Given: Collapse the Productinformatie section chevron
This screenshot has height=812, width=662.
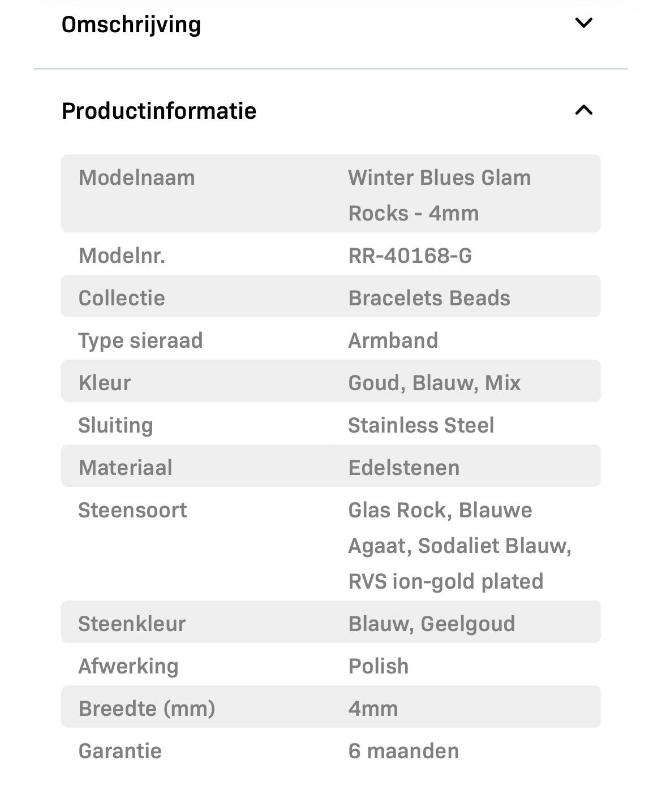Looking at the screenshot, I should (x=583, y=110).
